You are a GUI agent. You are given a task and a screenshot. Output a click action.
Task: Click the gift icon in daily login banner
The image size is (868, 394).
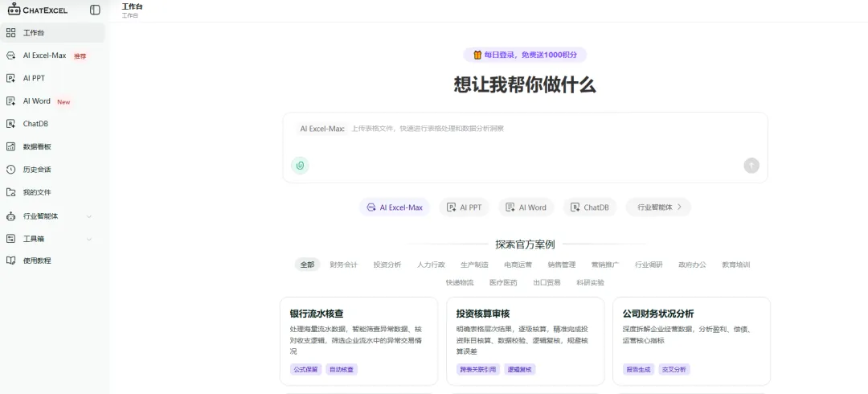pyautogui.click(x=477, y=55)
